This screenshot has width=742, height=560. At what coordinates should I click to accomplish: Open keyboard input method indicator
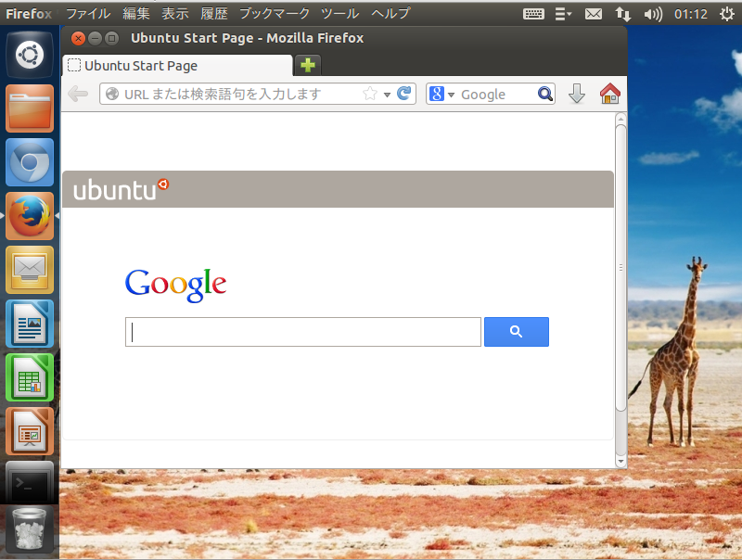click(533, 14)
